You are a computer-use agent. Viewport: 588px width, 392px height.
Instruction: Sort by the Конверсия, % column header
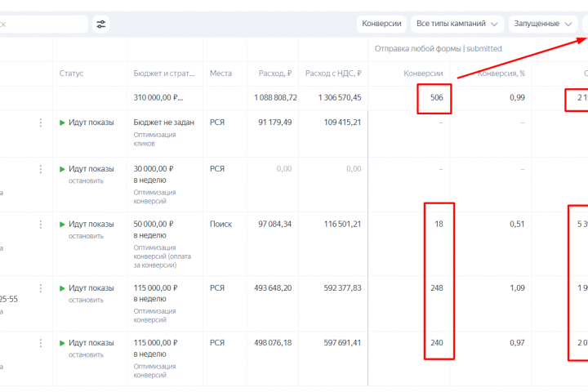501,73
